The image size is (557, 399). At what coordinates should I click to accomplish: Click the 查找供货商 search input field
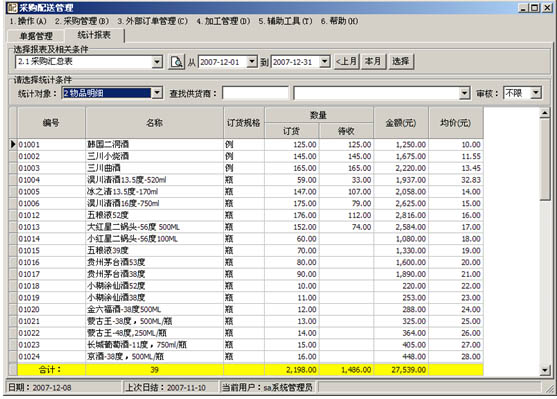tap(255, 93)
